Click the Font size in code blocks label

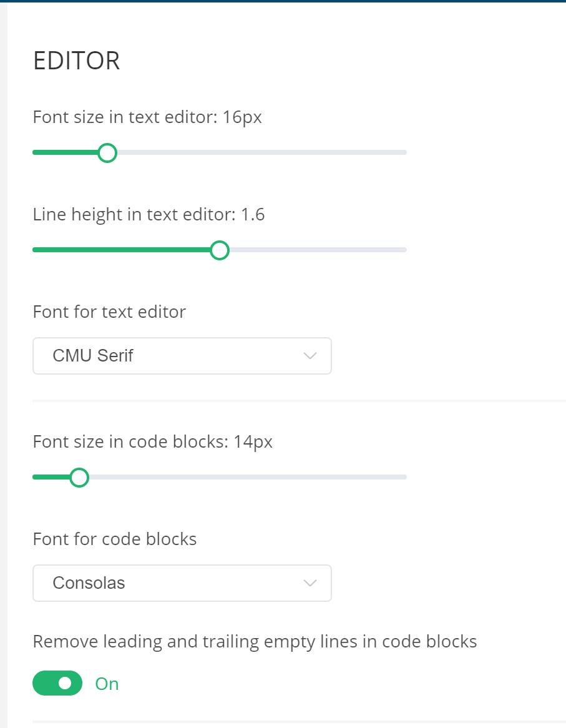(x=152, y=441)
